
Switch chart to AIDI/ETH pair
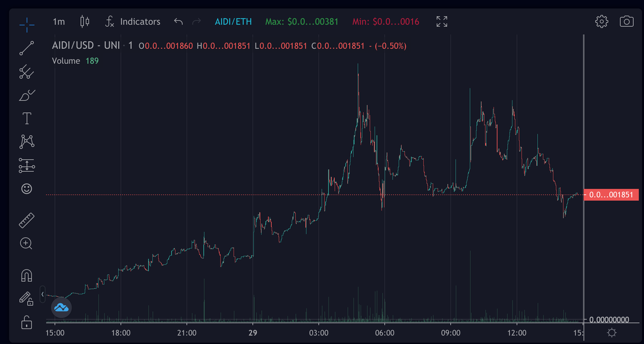[x=233, y=21]
